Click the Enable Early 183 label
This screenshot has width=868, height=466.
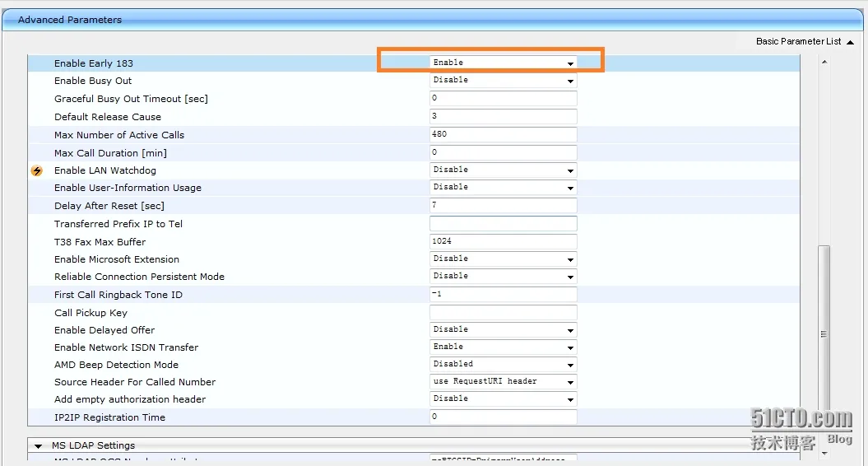[x=94, y=63]
